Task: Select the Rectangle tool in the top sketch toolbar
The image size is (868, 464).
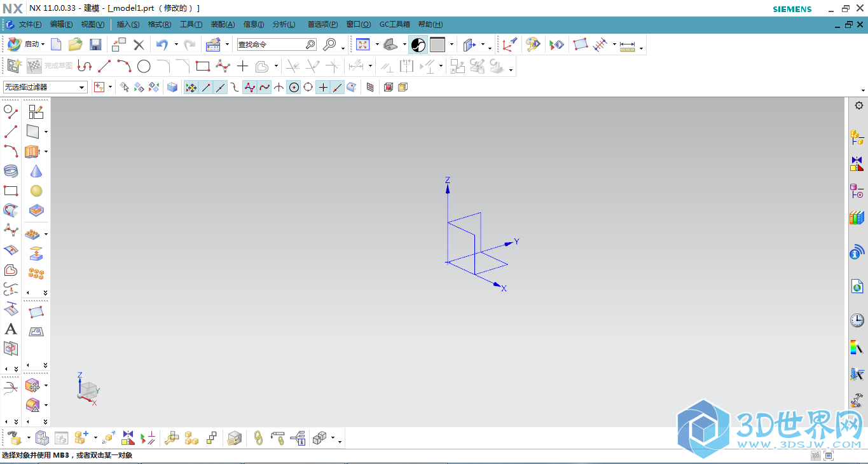Action: [x=203, y=65]
